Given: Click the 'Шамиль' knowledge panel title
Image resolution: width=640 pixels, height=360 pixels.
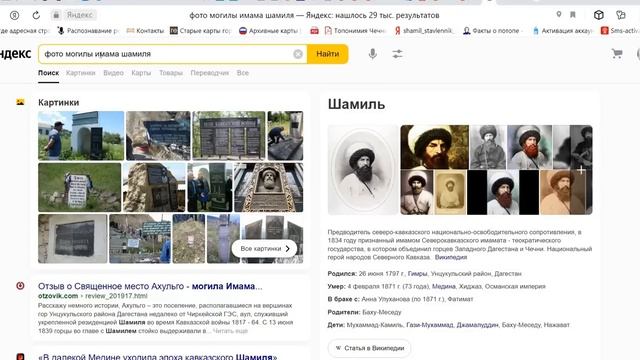Looking at the screenshot, I should pos(356,104).
